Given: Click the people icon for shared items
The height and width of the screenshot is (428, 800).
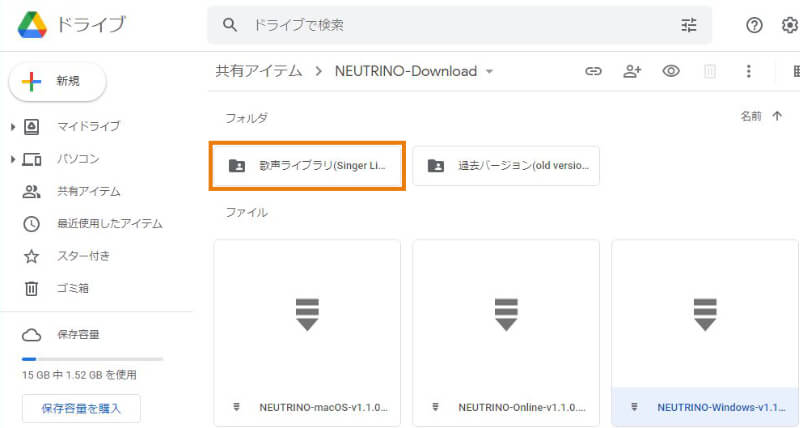Looking at the screenshot, I should [32, 192].
